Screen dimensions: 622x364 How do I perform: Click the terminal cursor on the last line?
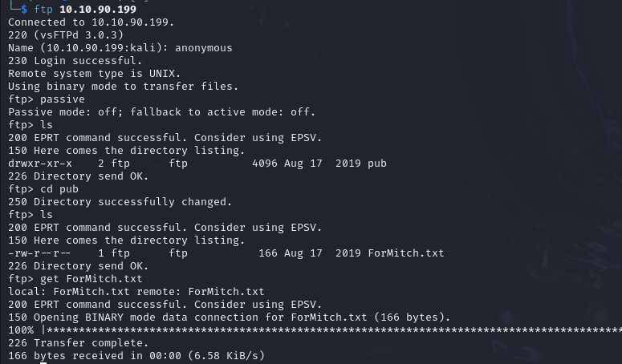click(43, 361)
